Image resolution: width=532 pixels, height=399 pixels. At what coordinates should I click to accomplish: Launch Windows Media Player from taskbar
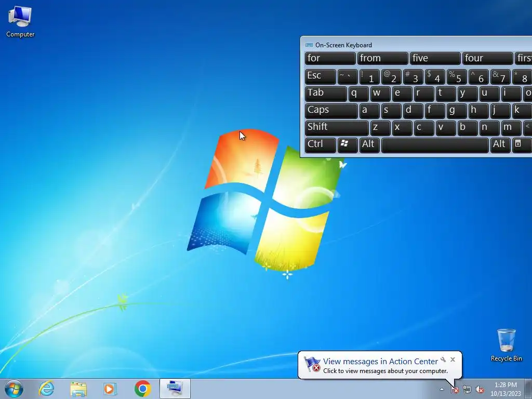[110, 389]
